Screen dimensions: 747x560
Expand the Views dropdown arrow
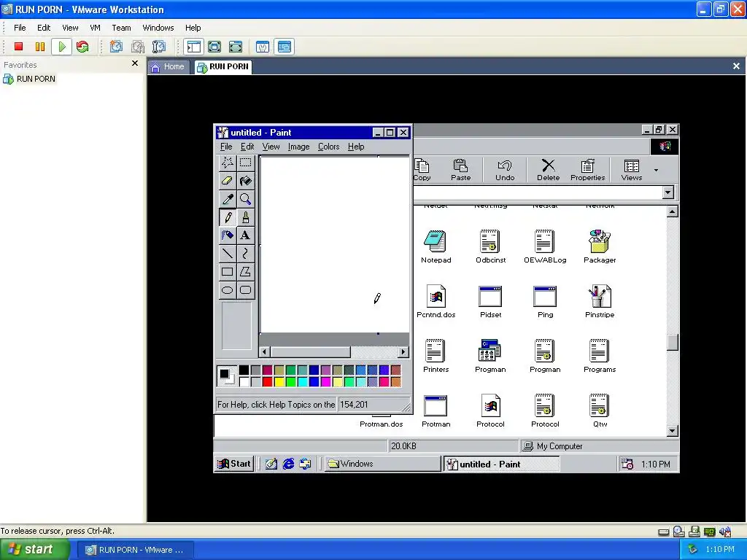click(x=656, y=170)
